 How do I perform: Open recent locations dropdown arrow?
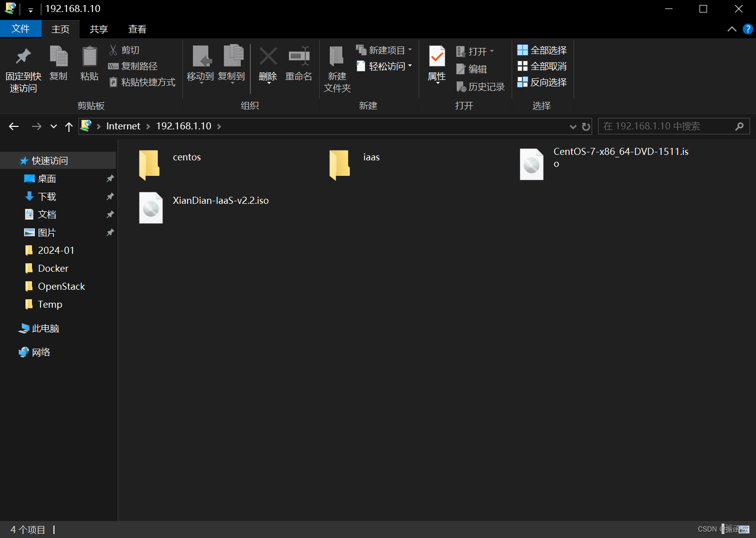(x=53, y=126)
